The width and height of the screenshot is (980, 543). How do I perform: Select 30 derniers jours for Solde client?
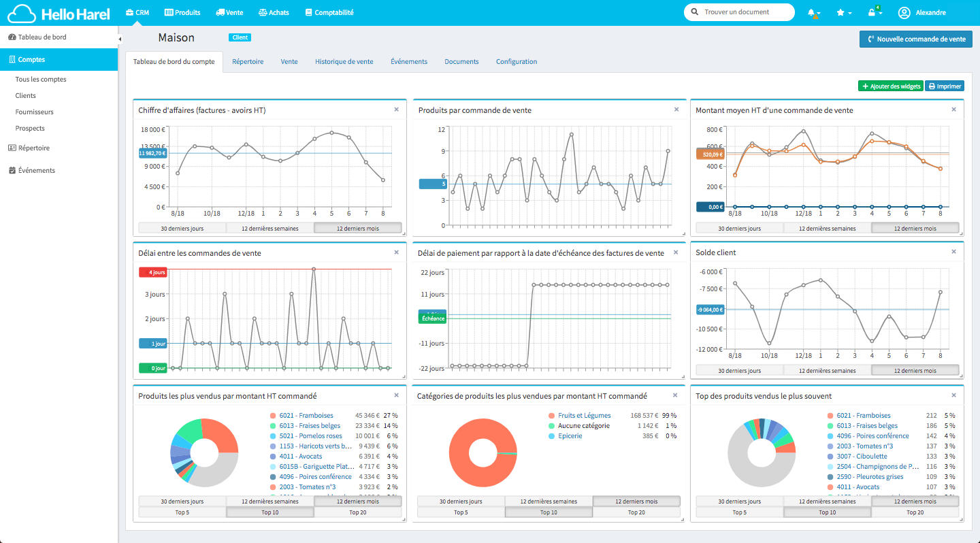pyautogui.click(x=739, y=371)
